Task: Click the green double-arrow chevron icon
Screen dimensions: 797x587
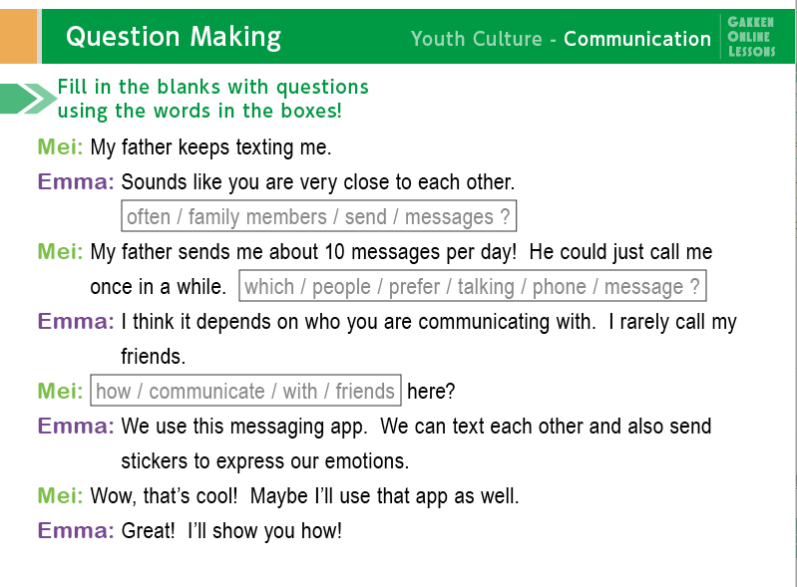Action: [28, 99]
